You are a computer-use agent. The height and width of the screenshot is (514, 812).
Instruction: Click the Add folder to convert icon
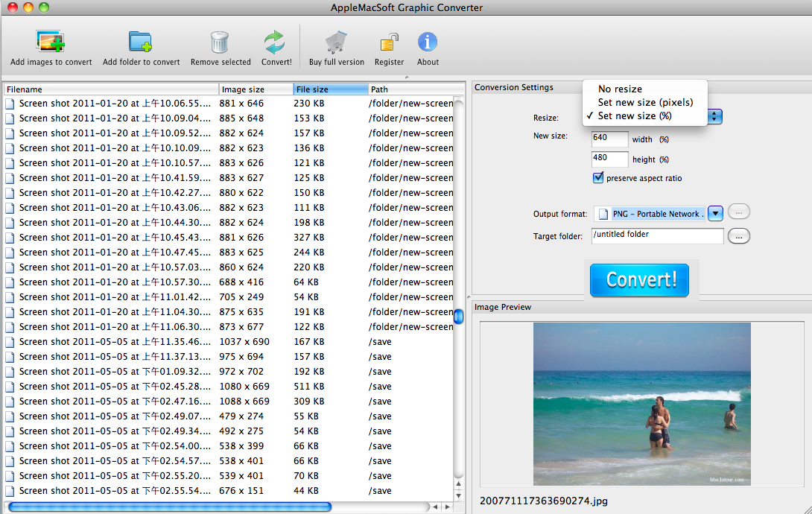140,42
